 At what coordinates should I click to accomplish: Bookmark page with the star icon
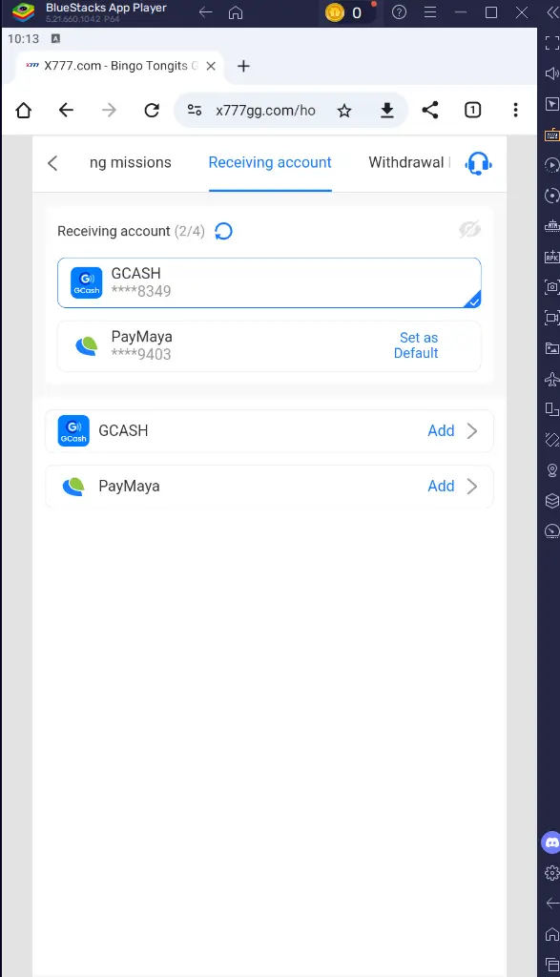(344, 111)
